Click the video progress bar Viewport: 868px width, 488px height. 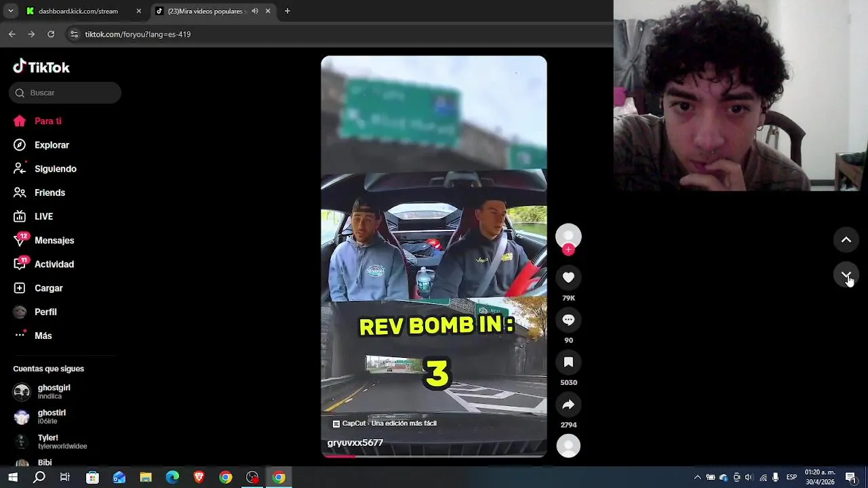tap(434, 455)
